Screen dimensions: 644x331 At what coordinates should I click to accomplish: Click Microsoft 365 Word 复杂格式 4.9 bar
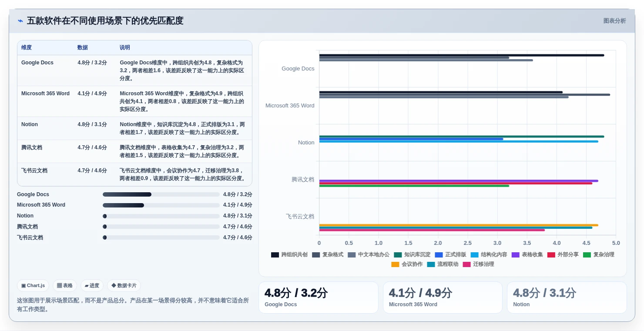coord(465,94)
